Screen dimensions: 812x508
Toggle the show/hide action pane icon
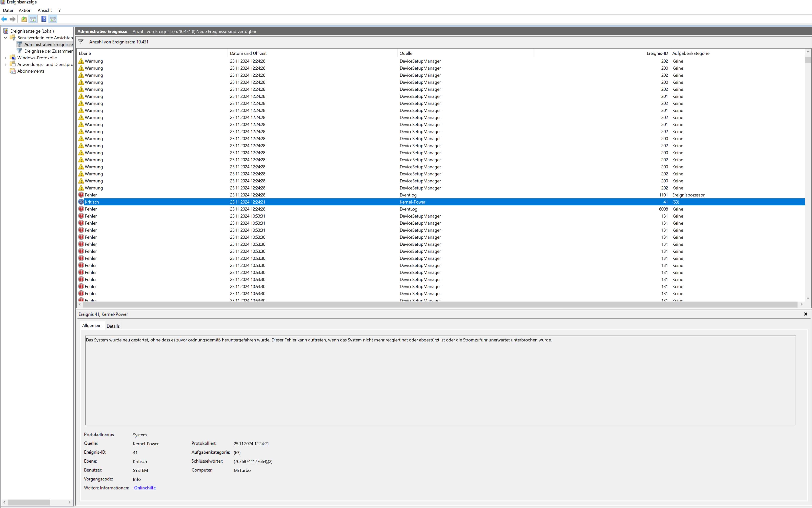[53, 19]
